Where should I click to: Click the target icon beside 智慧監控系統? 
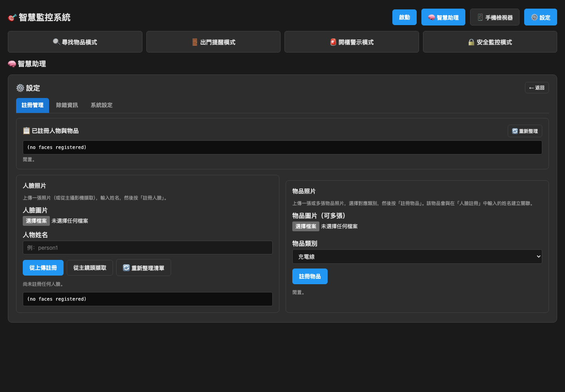point(12,18)
